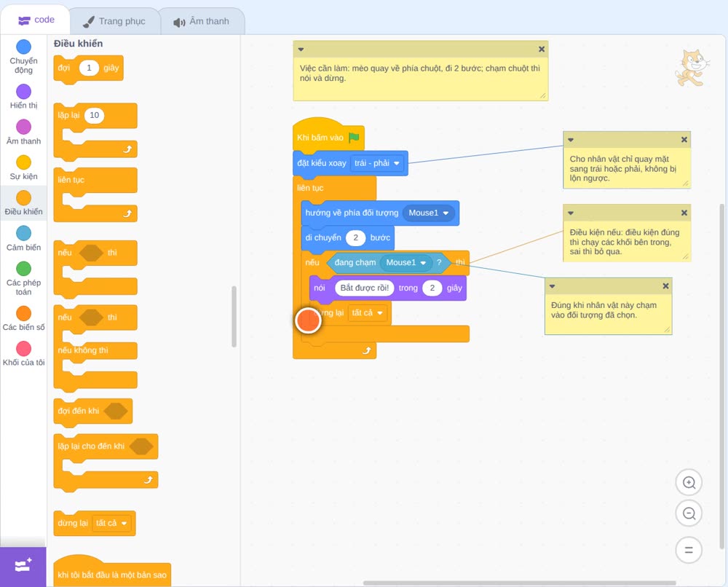The image size is (728, 587).
Task: Click the block palette vertical scrollbar
Action: pos(234,316)
